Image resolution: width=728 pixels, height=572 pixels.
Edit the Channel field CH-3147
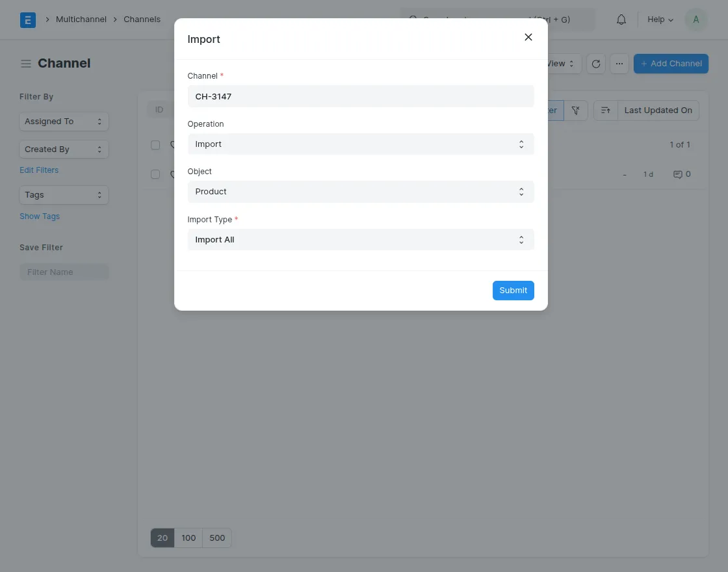point(360,96)
